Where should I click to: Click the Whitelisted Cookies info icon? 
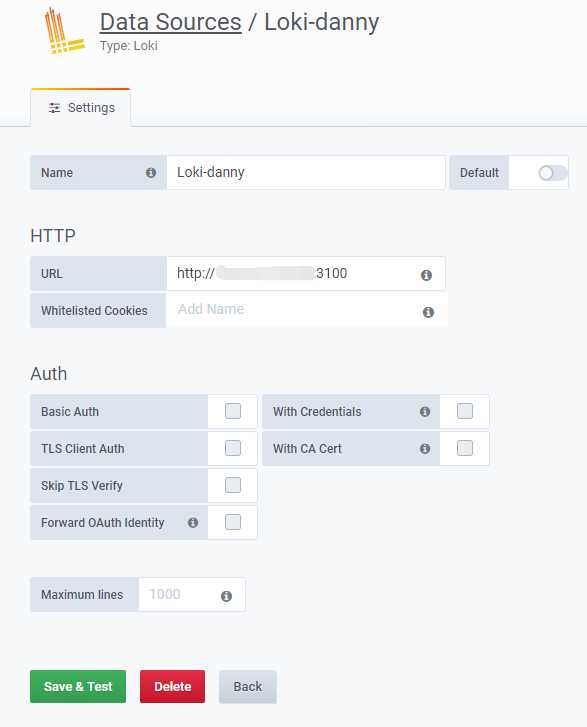pyautogui.click(x=428, y=312)
